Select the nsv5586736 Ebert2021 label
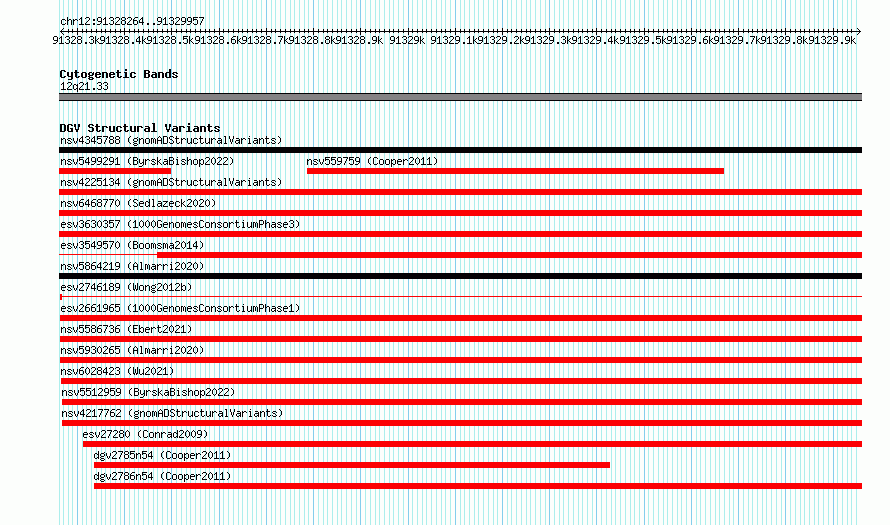 126,329
